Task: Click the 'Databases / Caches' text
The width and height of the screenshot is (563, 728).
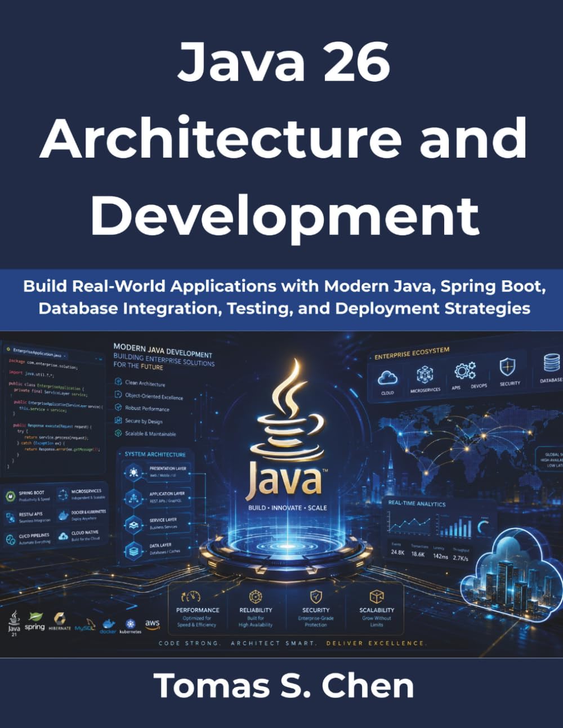Action: coord(164,552)
